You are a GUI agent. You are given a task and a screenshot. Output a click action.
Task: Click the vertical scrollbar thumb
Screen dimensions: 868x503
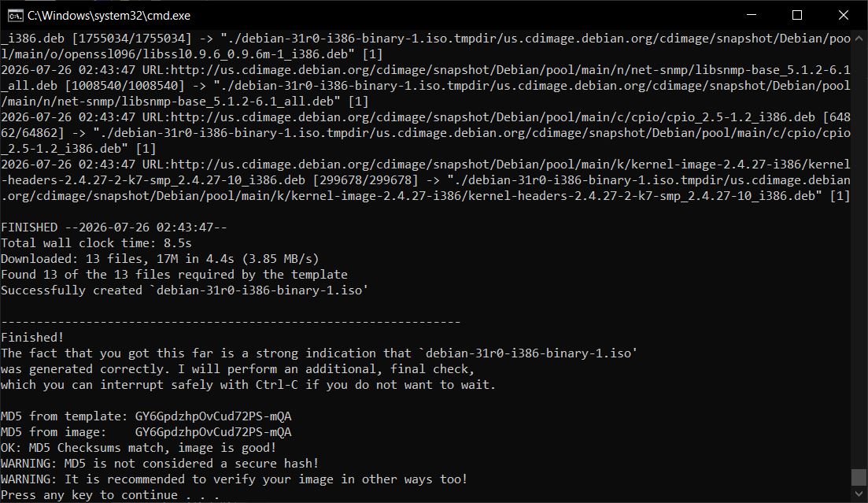859,477
